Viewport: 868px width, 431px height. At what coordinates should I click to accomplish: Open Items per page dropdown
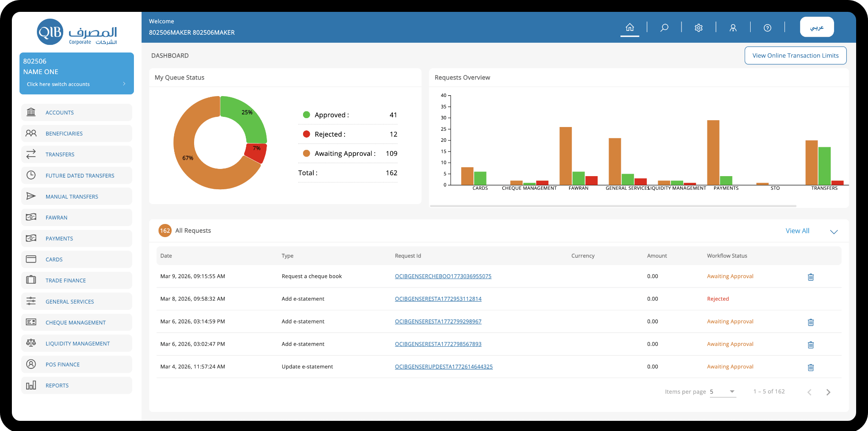(x=723, y=392)
